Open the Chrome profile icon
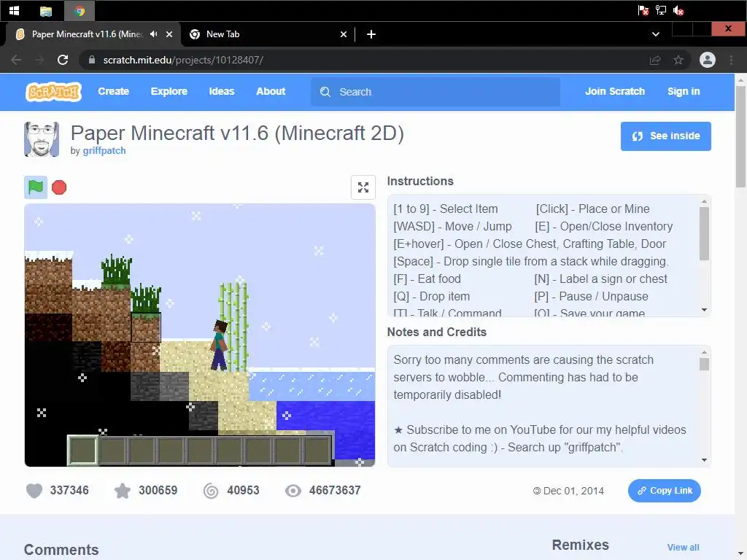Screen dimensions: 747x560 click(708, 60)
